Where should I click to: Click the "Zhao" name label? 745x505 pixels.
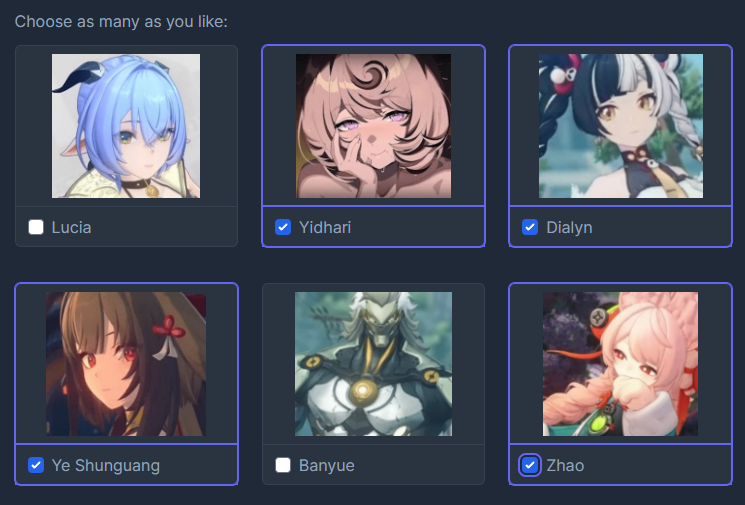click(565, 466)
